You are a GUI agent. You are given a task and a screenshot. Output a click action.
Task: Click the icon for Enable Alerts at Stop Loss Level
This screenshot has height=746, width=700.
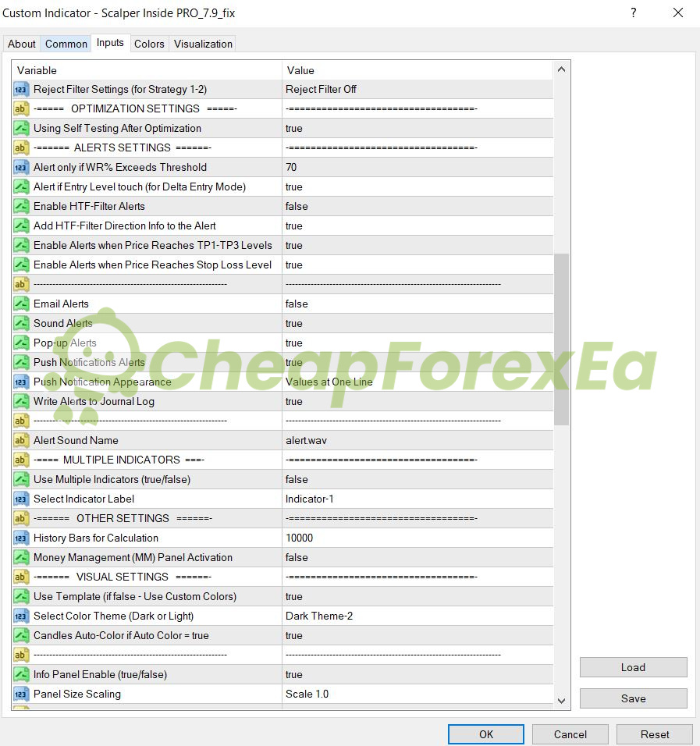[x=20, y=265]
